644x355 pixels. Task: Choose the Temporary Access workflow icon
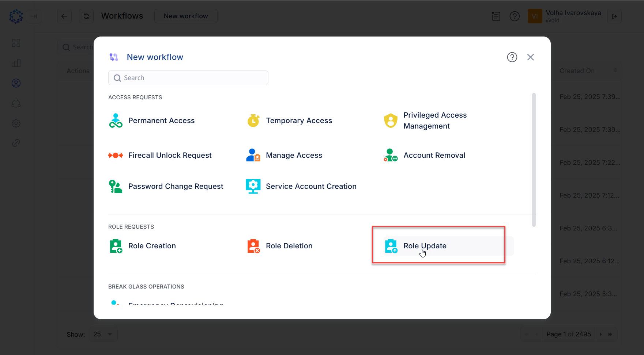point(253,120)
